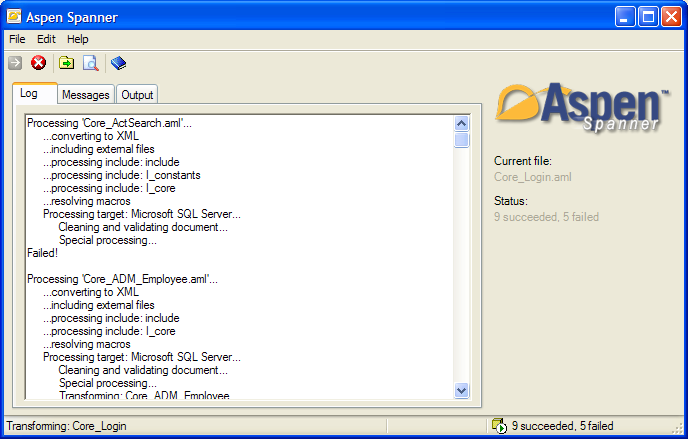Open the Help menu
Image resolution: width=688 pixels, height=439 pixels.
pos(78,39)
